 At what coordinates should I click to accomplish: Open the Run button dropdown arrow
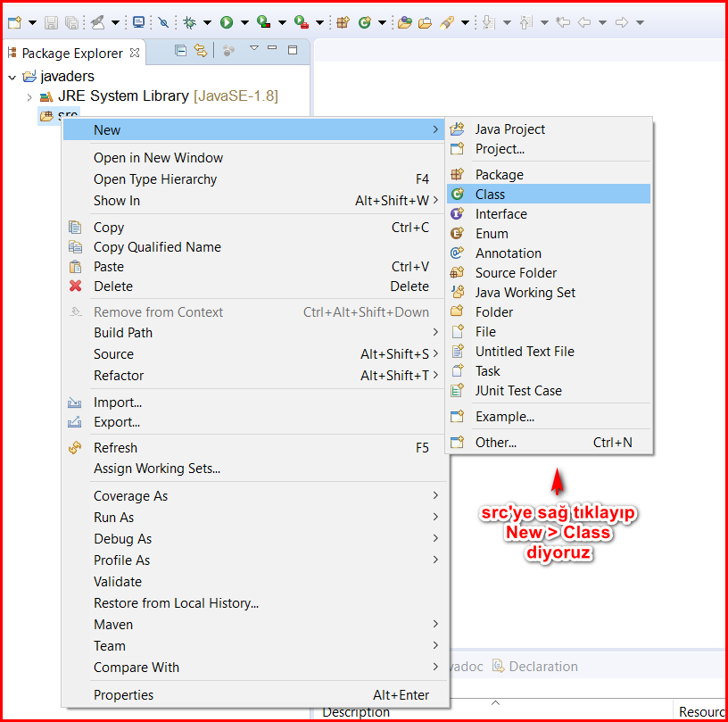(x=244, y=22)
